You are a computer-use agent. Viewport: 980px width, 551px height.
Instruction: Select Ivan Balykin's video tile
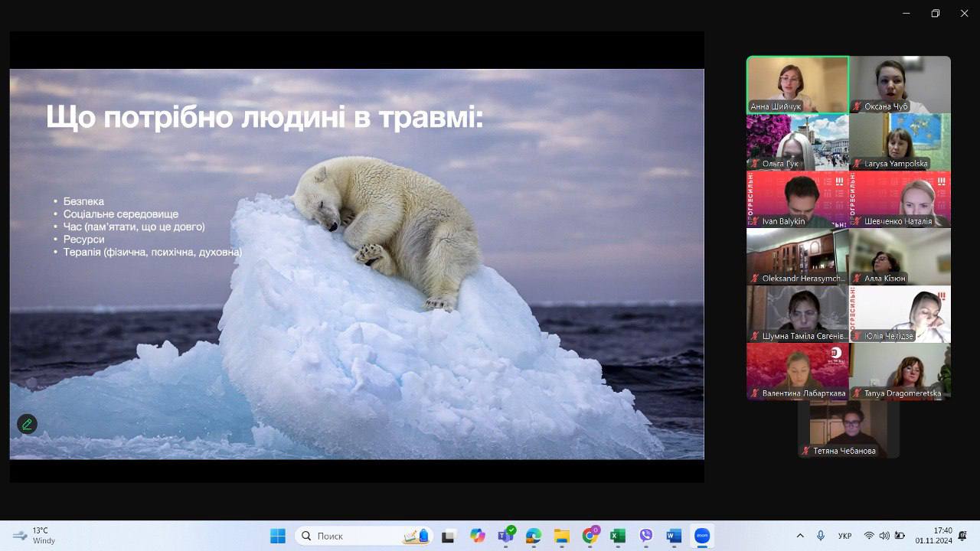[798, 199]
